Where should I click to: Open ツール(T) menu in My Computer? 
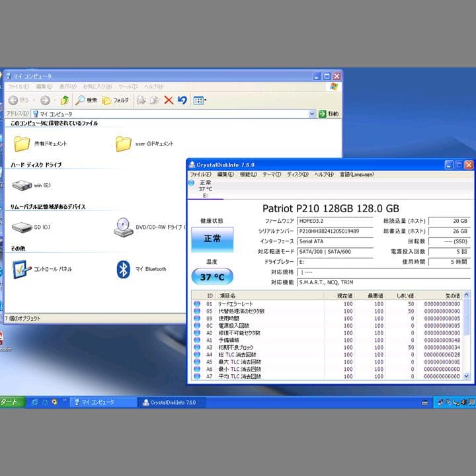128,87
